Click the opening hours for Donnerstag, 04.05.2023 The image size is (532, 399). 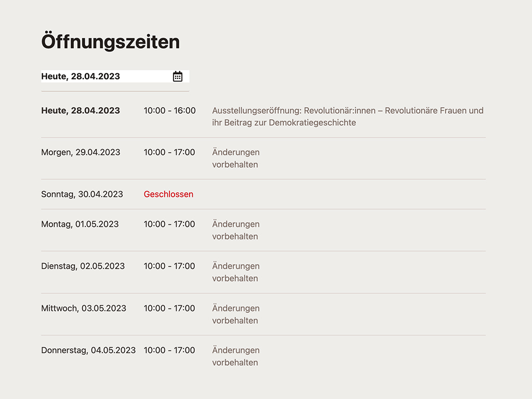tap(169, 350)
